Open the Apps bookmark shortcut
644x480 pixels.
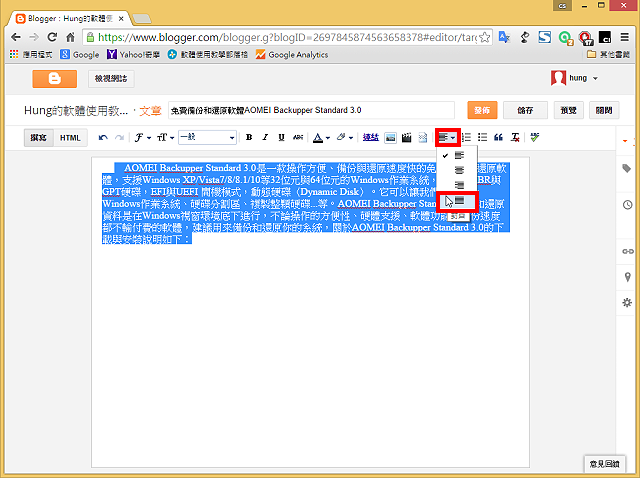click(x=31, y=55)
